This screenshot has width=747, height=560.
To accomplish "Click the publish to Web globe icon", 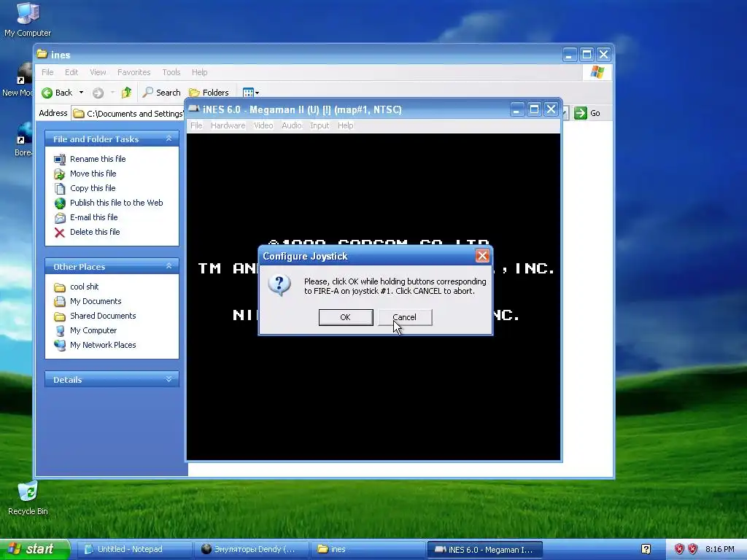I will pyautogui.click(x=60, y=203).
